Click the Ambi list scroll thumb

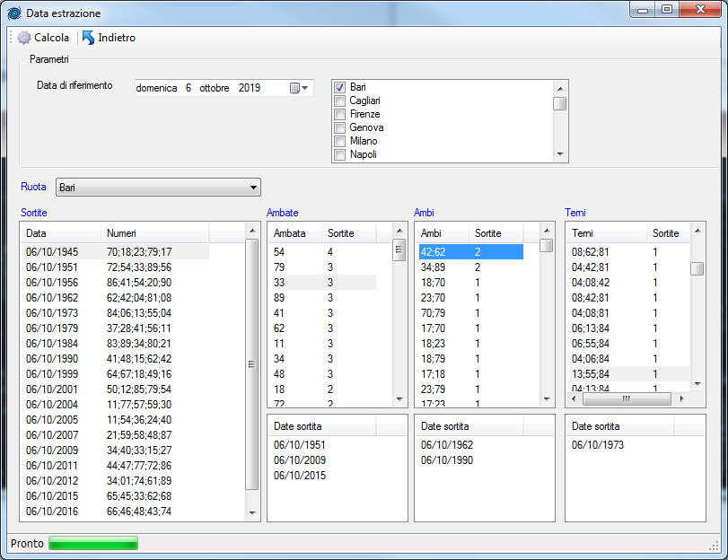click(547, 246)
